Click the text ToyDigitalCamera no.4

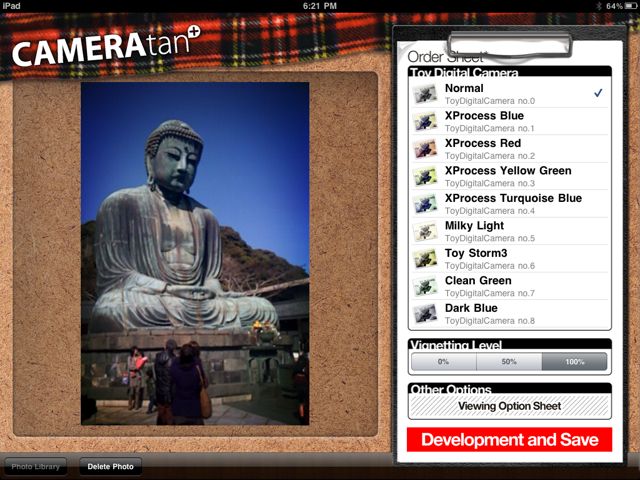click(x=490, y=211)
